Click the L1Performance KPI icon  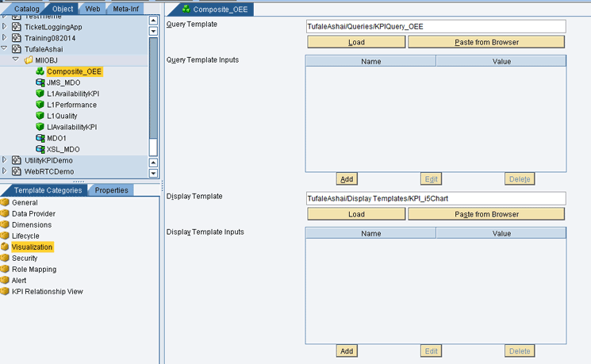pos(40,105)
